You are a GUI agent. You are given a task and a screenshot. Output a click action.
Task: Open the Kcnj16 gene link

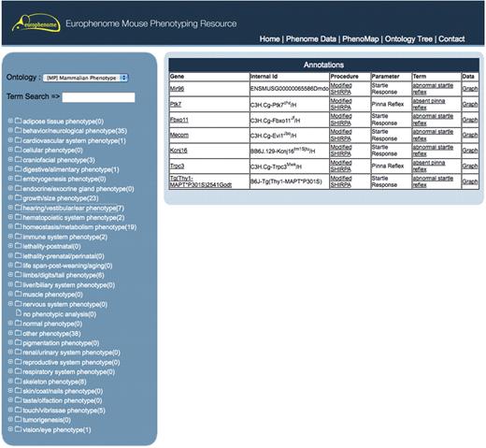click(179, 151)
